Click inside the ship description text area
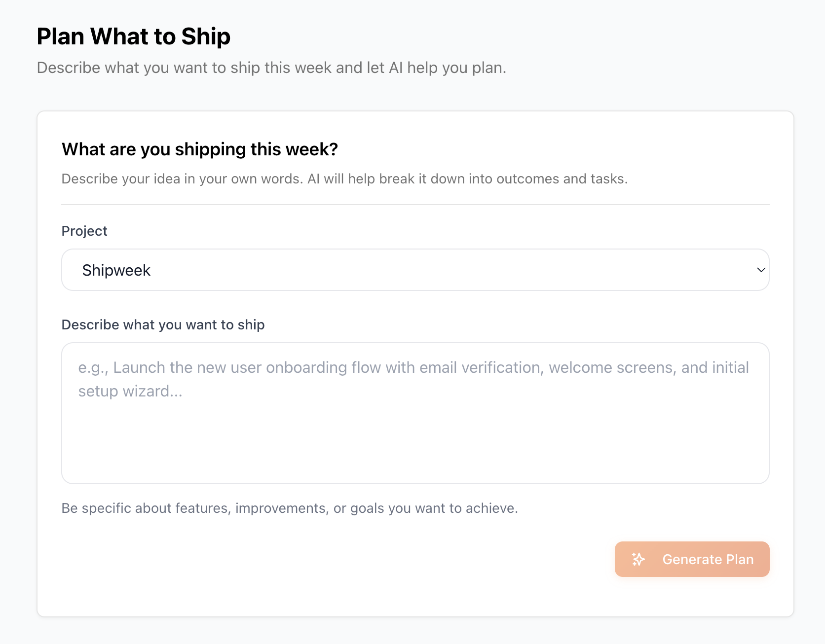 (415, 413)
